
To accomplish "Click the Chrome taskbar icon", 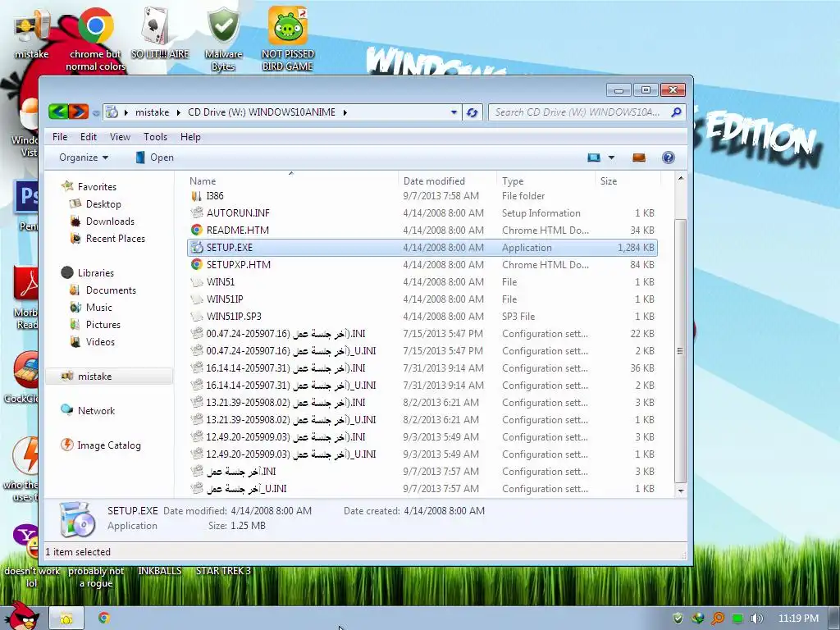I will pyautogui.click(x=104, y=618).
